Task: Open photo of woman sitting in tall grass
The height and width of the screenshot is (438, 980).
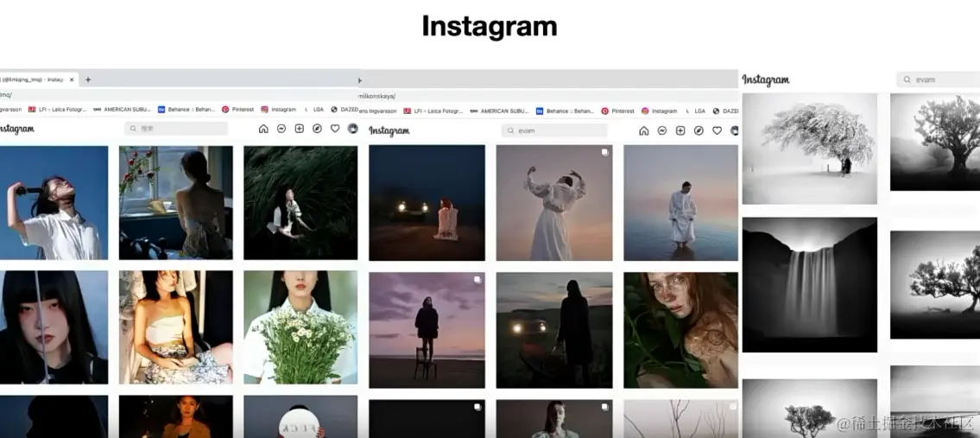Action: [x=300, y=203]
